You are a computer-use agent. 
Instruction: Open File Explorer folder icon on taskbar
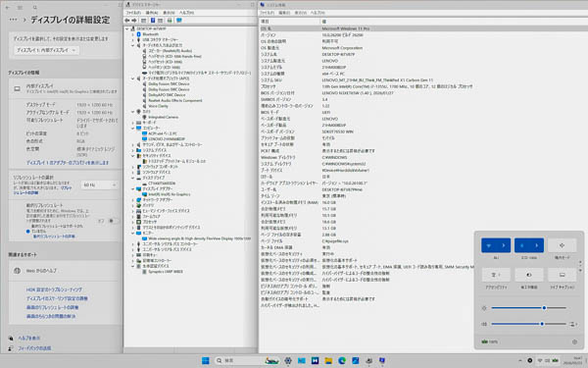(x=328, y=361)
